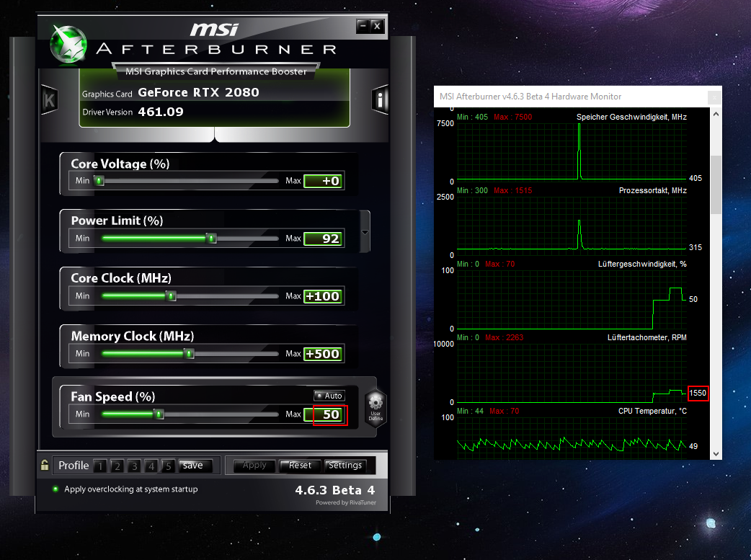Image resolution: width=751 pixels, height=560 pixels.
Task: Toggle the profile lock padlock icon
Action: 45,465
